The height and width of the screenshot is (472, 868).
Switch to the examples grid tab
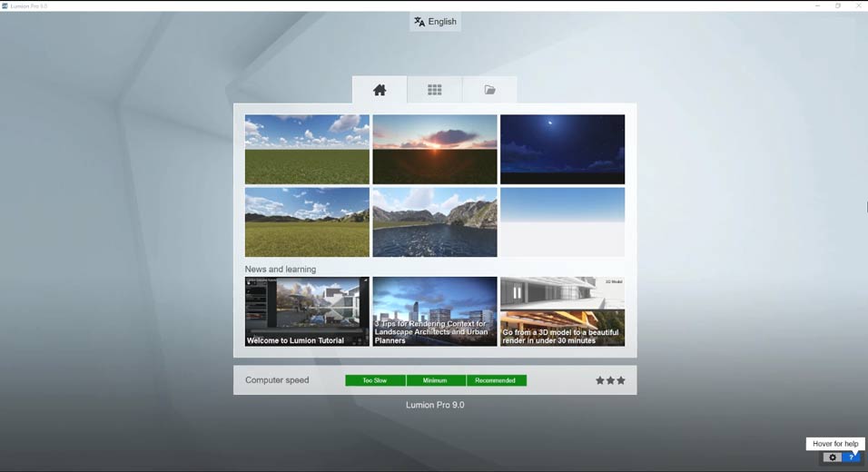coord(435,90)
